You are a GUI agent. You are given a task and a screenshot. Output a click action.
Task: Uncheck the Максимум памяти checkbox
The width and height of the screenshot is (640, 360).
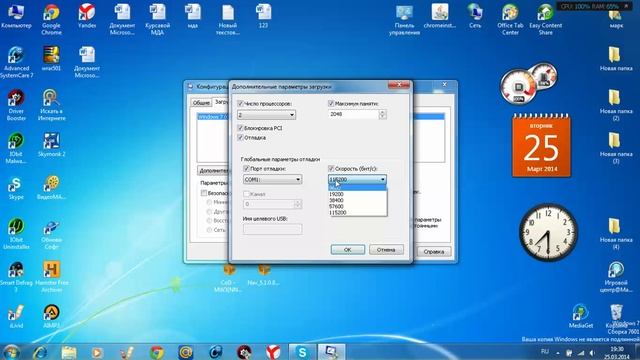(331, 104)
